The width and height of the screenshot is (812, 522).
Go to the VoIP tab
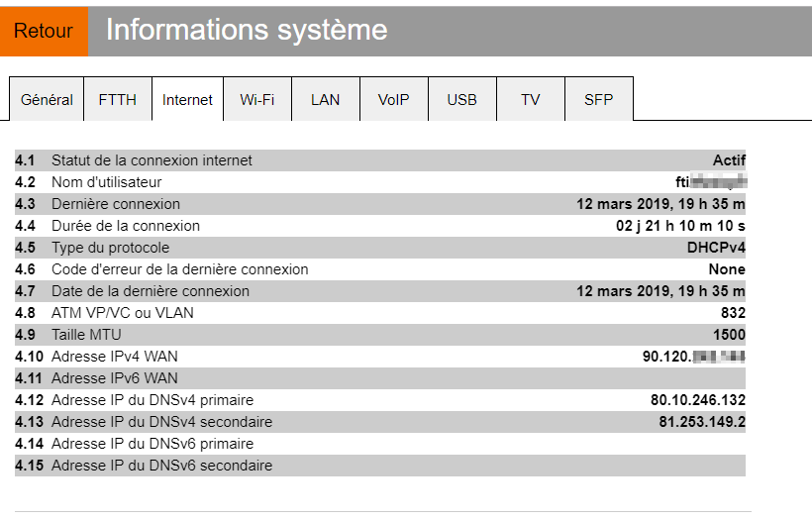coord(393,99)
